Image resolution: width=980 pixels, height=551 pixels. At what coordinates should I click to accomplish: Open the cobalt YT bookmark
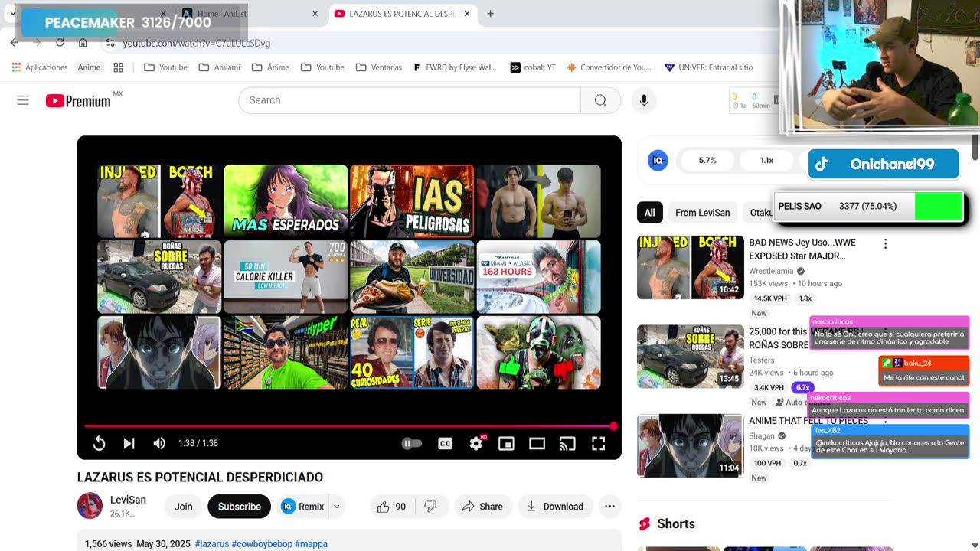click(533, 67)
